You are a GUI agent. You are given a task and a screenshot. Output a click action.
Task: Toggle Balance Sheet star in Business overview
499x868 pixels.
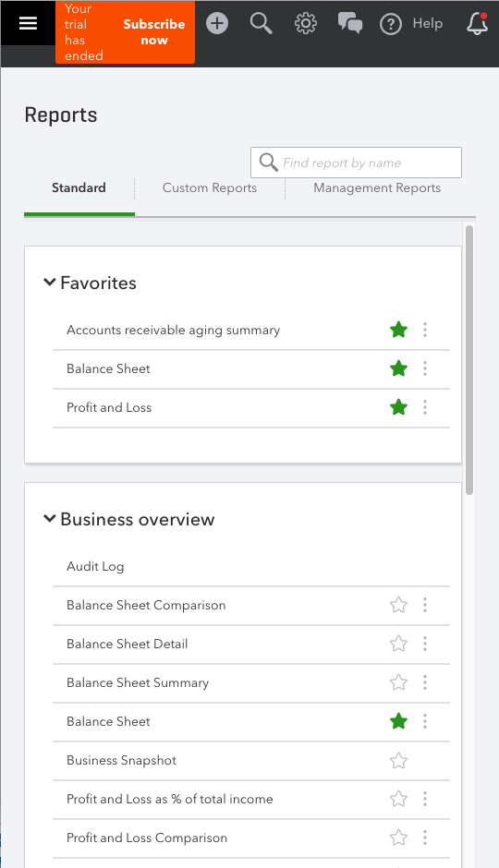(x=399, y=721)
